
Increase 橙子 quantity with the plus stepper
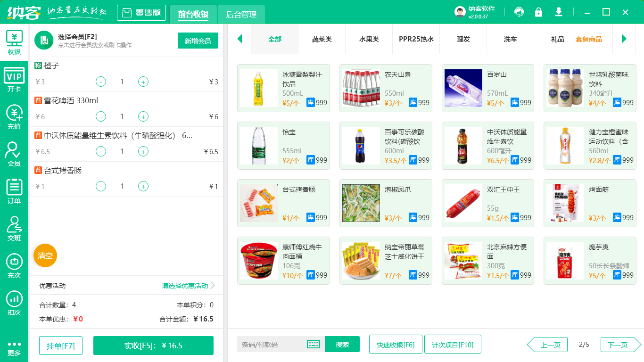pyautogui.click(x=143, y=82)
